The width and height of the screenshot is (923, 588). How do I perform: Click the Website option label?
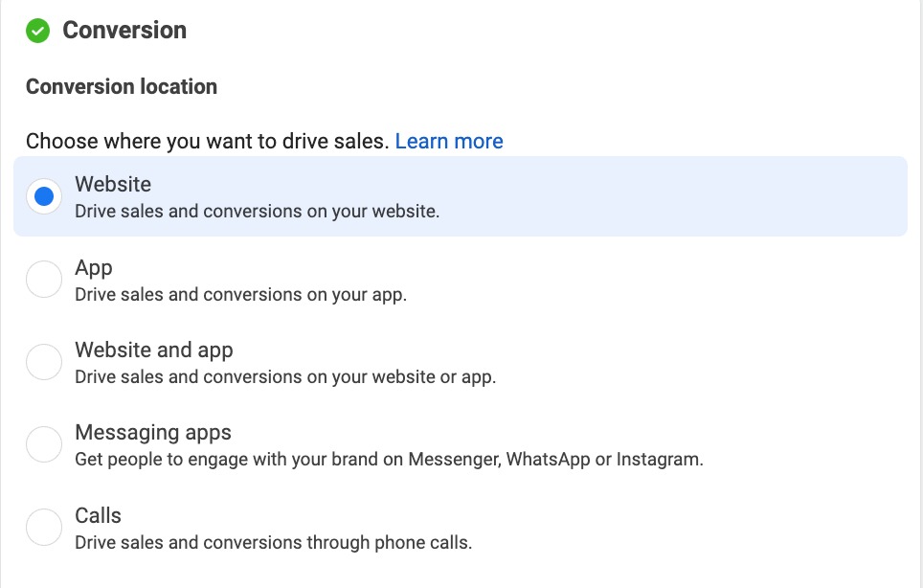[113, 184]
